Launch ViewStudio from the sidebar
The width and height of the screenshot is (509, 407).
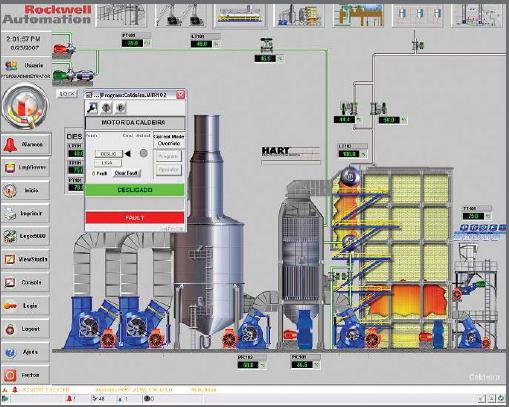26,259
